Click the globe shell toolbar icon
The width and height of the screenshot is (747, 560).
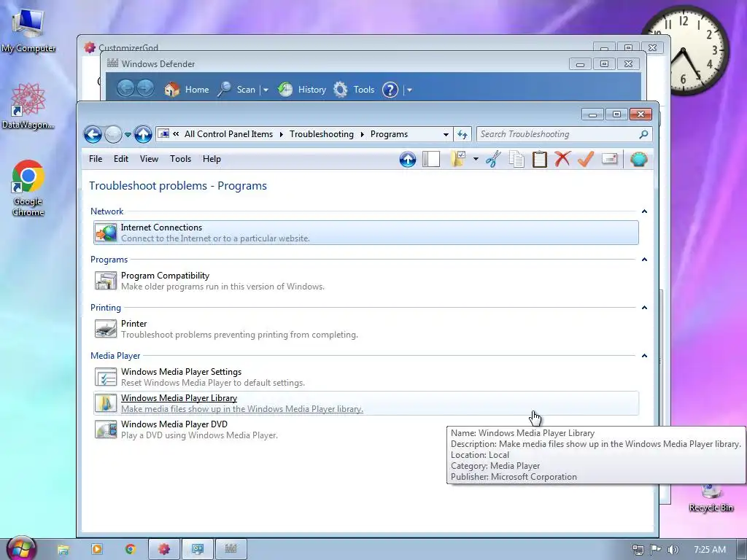tap(639, 159)
